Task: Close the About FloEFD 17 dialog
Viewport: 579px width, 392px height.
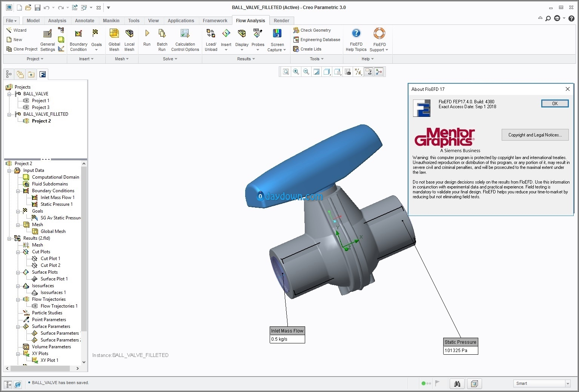Action: 567,89
